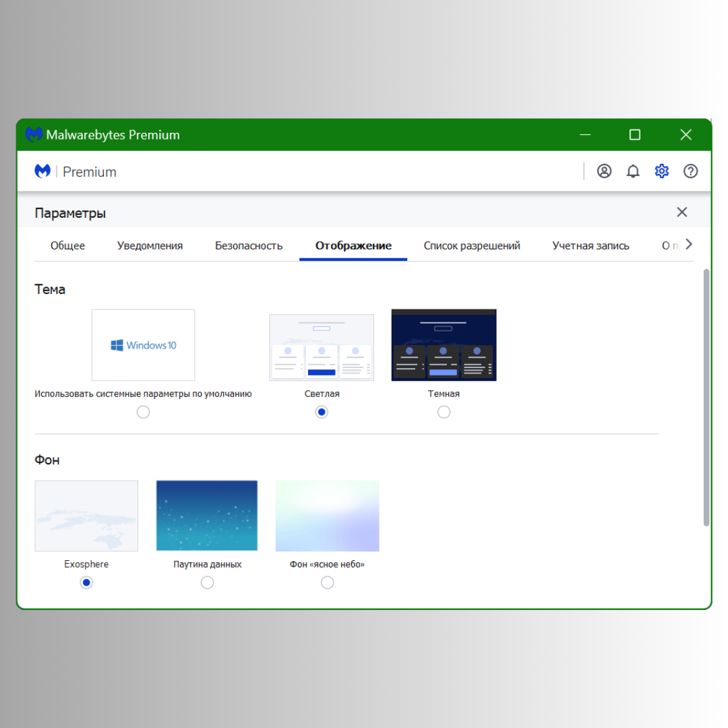Viewport: 728px width, 728px height.
Task: Select the system default theme radio button
Action: [143, 412]
